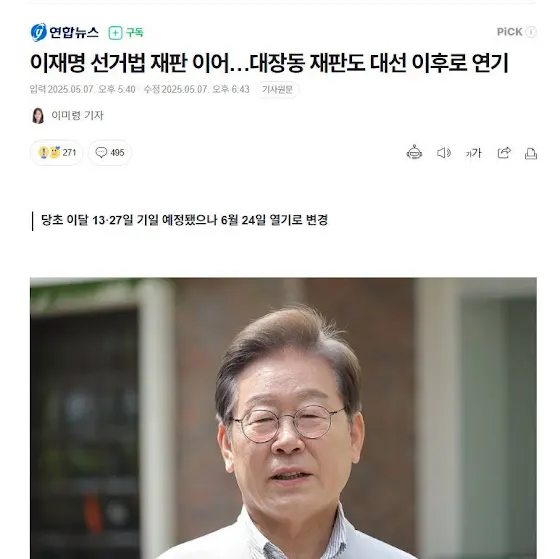
Task: Open the emoji reactions button showing 271
Action: click(x=57, y=153)
